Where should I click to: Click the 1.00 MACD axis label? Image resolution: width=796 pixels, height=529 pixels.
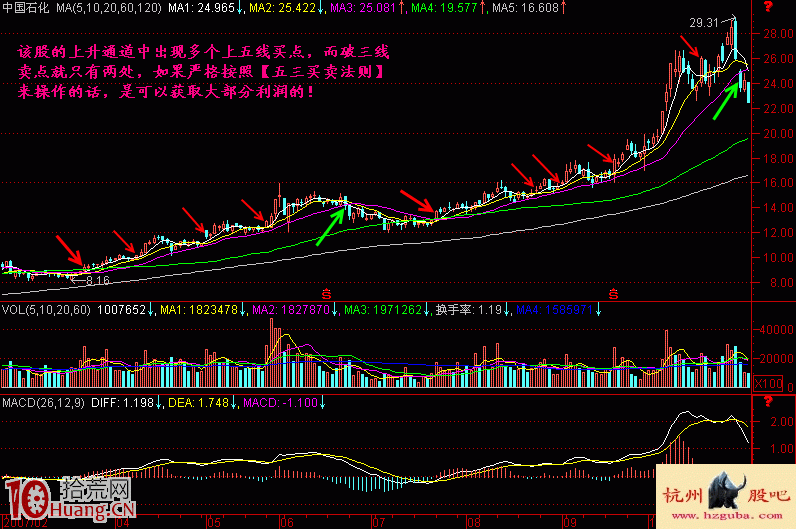(x=782, y=449)
